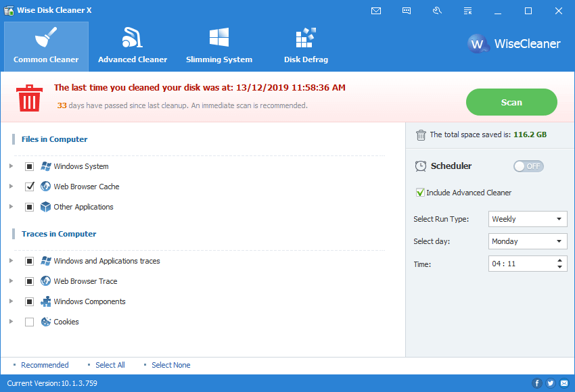575x392 pixels.
Task: Select the Windows System label
Action: [81, 166]
